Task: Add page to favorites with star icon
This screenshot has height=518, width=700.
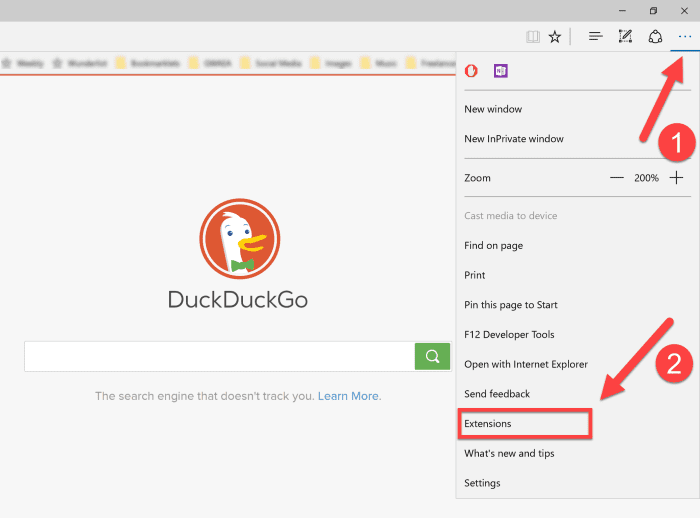Action: tap(555, 37)
